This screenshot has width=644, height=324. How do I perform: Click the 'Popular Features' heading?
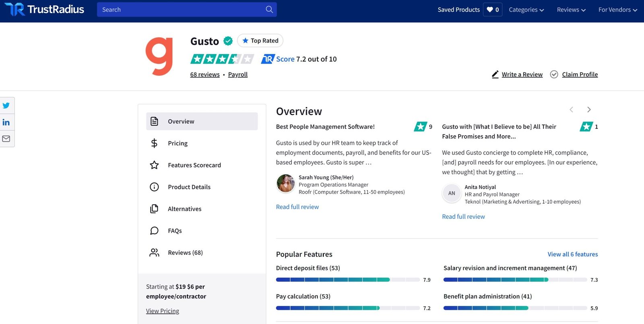[304, 254]
